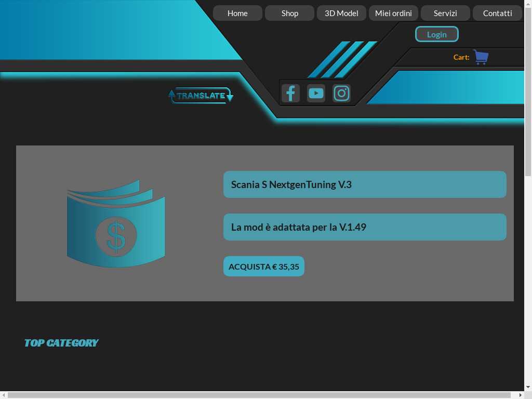
Task: Click the Scania S NextgenTuning V.3 title
Action: pyautogui.click(x=291, y=184)
